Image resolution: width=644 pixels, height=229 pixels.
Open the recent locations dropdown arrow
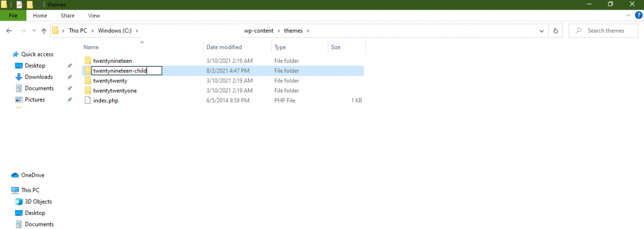pyautogui.click(x=33, y=31)
